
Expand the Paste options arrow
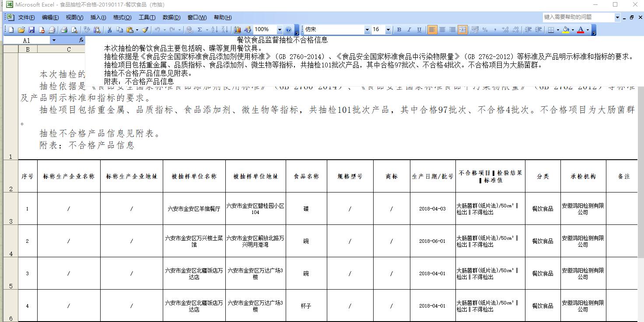pos(137,30)
